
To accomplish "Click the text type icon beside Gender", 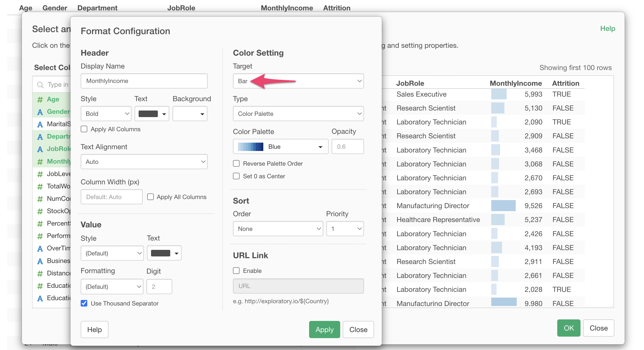I will [x=40, y=112].
